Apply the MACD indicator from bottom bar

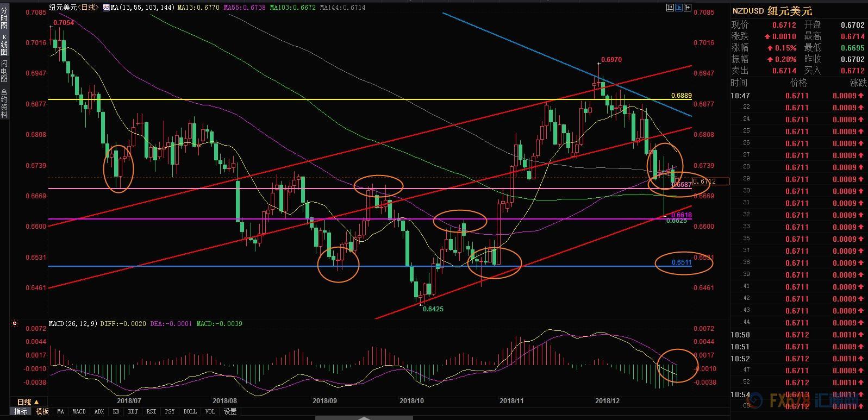pyautogui.click(x=79, y=412)
